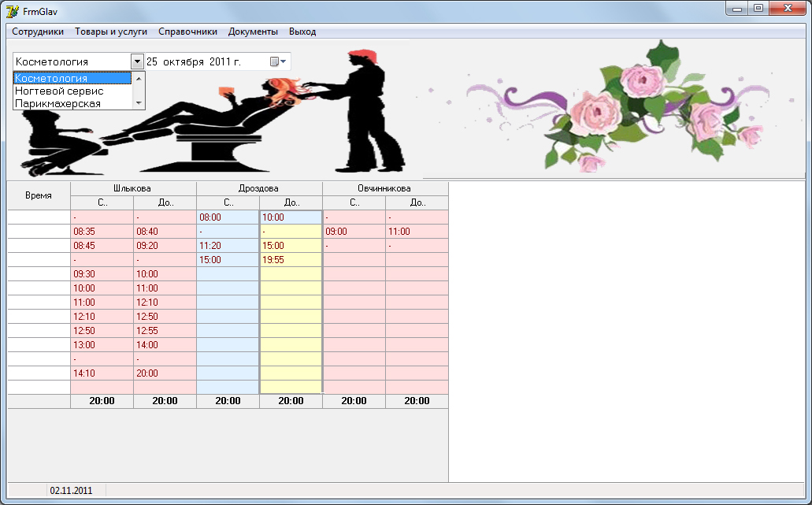This screenshot has width=812, height=505.
Task: Select Дроздова yellow cell 19:55
Action: click(291, 260)
